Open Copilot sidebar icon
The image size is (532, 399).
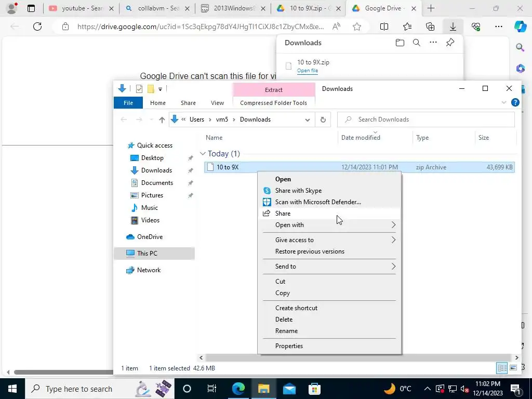click(520, 26)
